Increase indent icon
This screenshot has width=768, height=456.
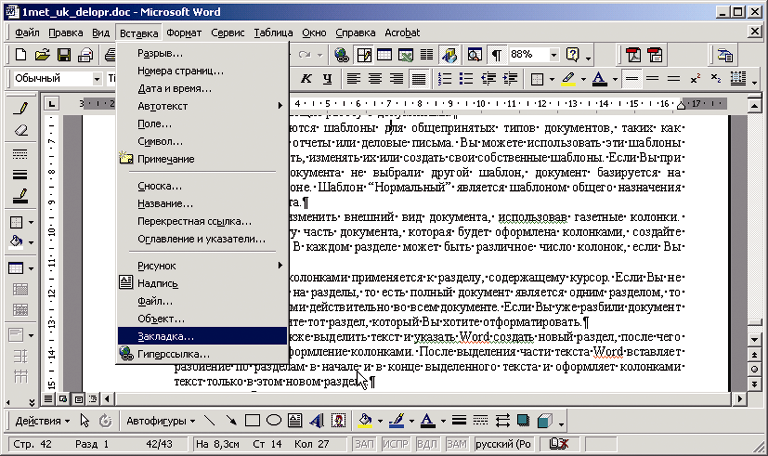coord(510,78)
